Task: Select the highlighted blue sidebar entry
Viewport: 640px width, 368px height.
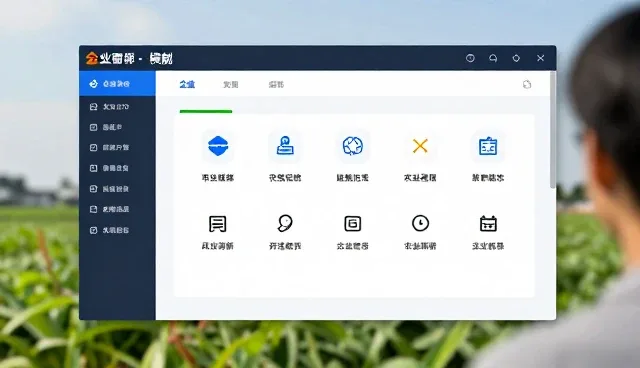Action: (x=118, y=84)
